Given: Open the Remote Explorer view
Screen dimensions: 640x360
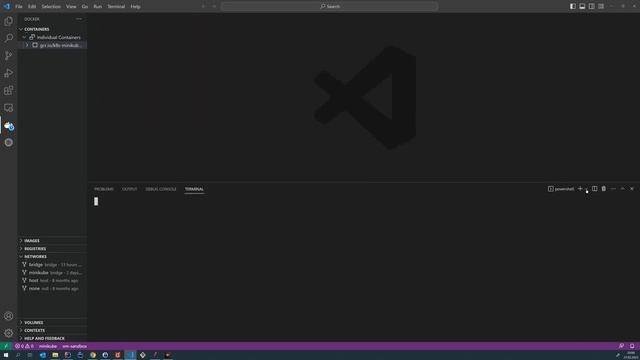Looking at the screenshot, I should pos(9,108).
